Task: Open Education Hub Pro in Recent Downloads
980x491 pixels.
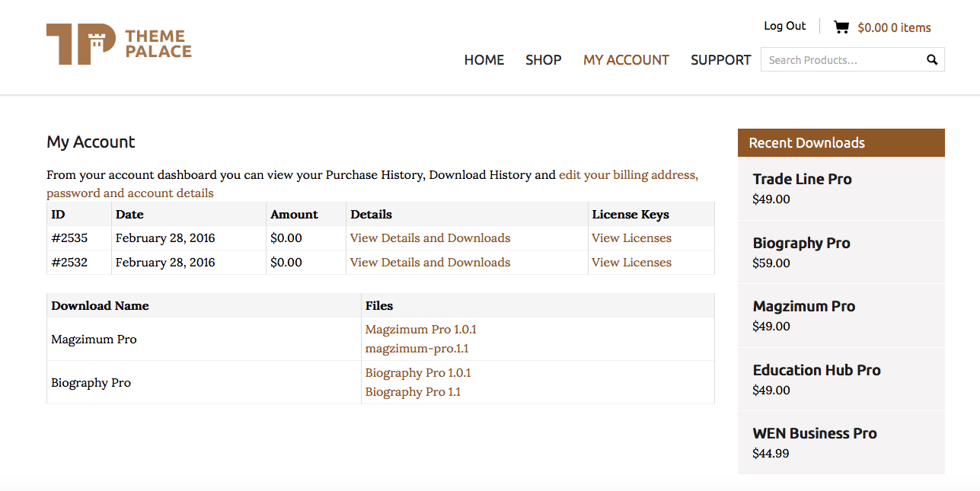Action: pyautogui.click(x=817, y=371)
